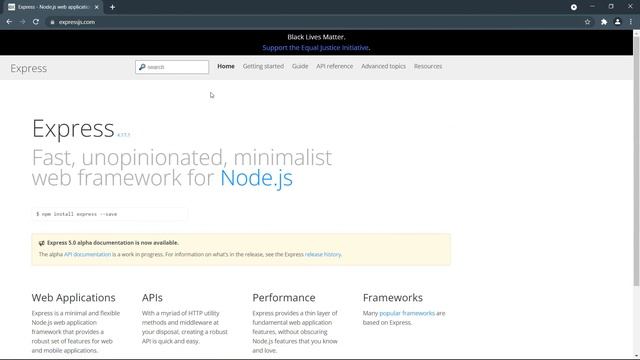Open the Advanced topics menu
The image size is (640, 360).
click(383, 66)
